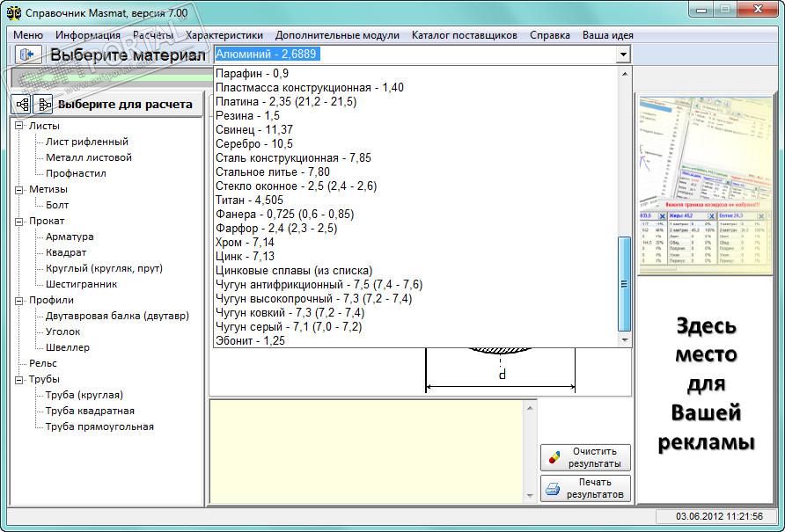
Task: Open the Ваша идея menu
Action: [x=608, y=35]
